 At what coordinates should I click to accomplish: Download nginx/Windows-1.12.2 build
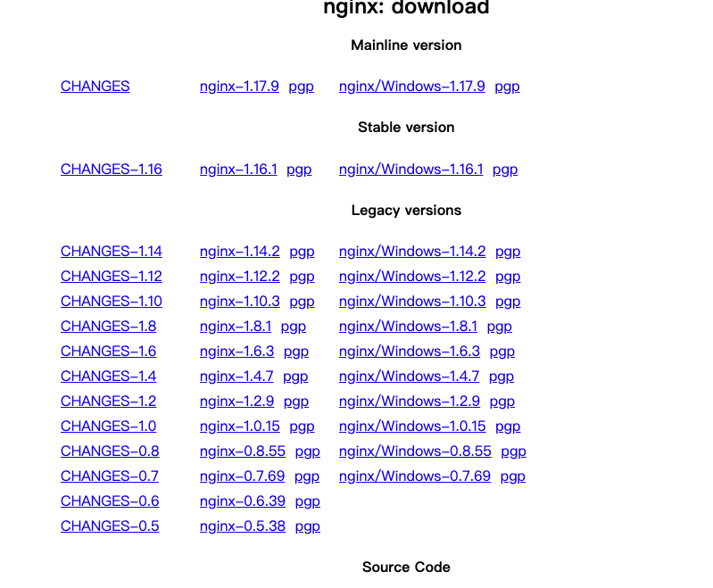click(x=412, y=276)
